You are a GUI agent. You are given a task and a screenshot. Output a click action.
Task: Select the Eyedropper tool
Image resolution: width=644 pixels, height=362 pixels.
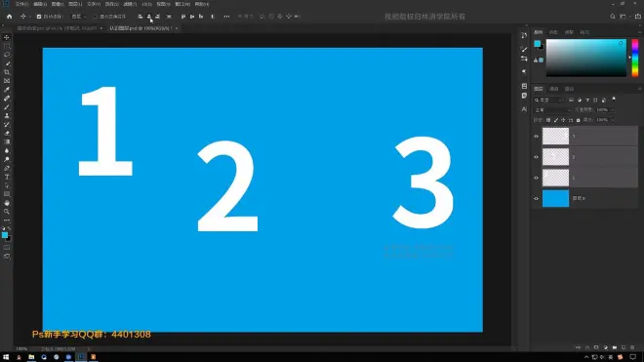[7, 90]
